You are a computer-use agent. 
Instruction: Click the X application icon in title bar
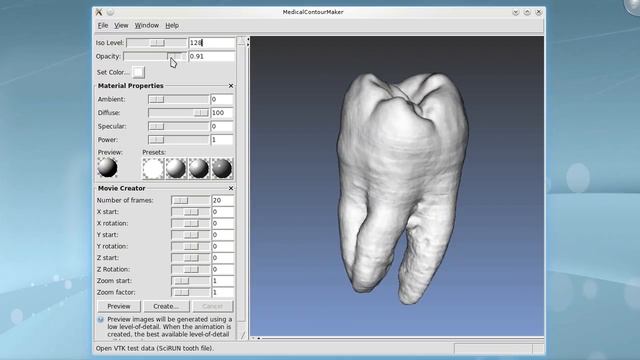click(99, 12)
